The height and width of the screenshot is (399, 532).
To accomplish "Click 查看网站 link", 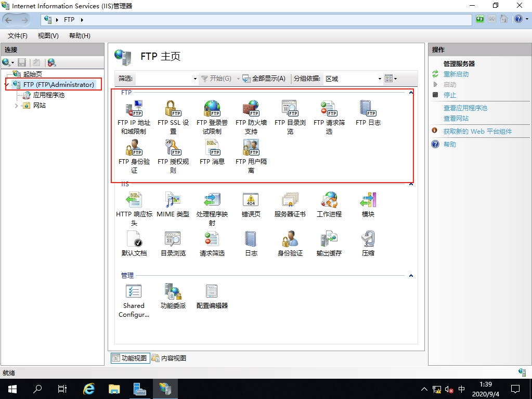I will tap(456, 119).
